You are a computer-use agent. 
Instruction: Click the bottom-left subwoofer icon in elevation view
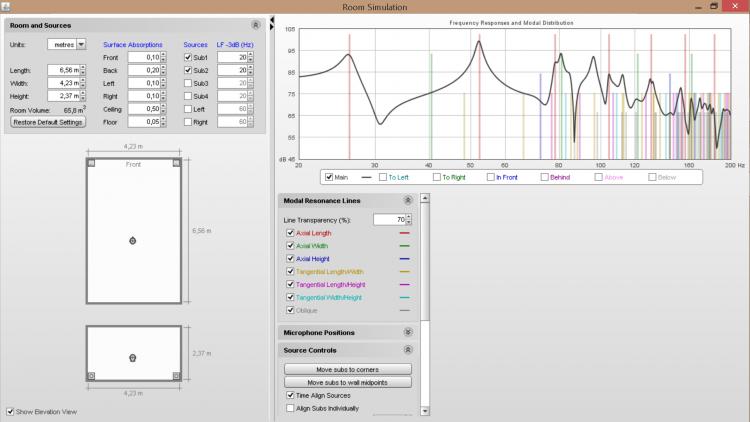pyautogui.click(x=91, y=376)
